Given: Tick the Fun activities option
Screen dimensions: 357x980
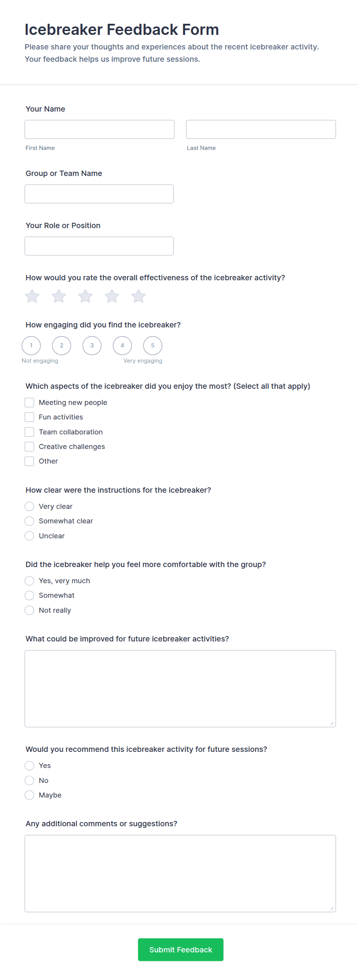Looking at the screenshot, I should tap(30, 417).
